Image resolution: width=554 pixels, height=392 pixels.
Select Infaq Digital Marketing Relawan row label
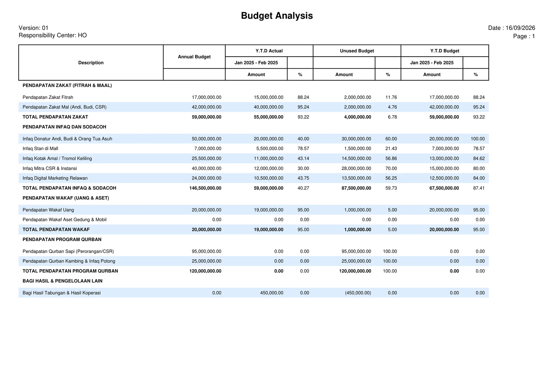coord(55,178)
